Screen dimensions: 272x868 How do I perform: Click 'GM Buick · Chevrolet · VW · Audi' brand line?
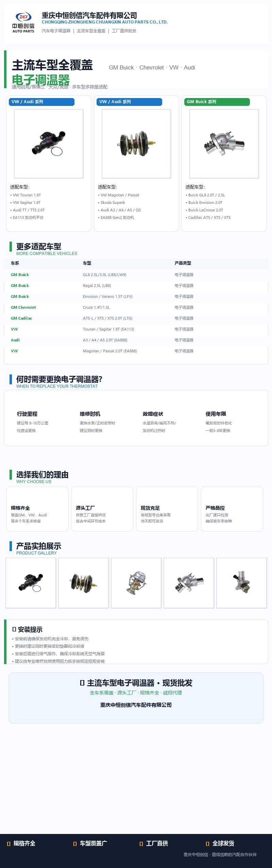152,67
